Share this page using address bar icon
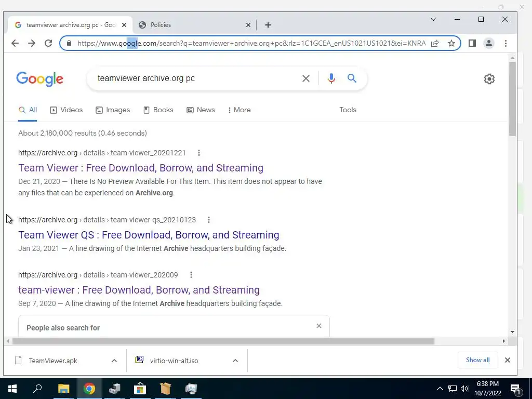The width and height of the screenshot is (532, 399). pyautogui.click(x=435, y=43)
